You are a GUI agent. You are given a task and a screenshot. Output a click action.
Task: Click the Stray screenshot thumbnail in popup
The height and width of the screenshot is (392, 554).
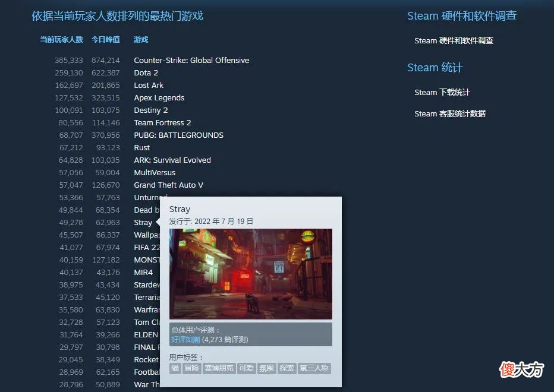click(250, 274)
